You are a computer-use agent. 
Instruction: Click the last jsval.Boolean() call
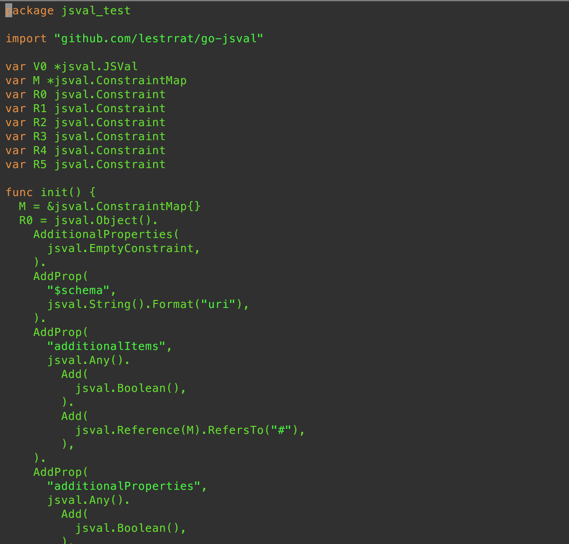pos(127,528)
